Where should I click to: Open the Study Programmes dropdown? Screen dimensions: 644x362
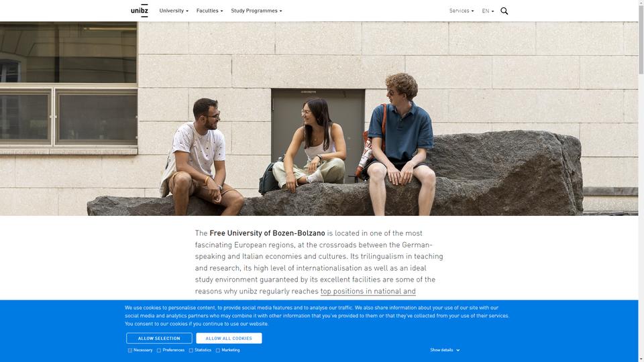(x=256, y=11)
